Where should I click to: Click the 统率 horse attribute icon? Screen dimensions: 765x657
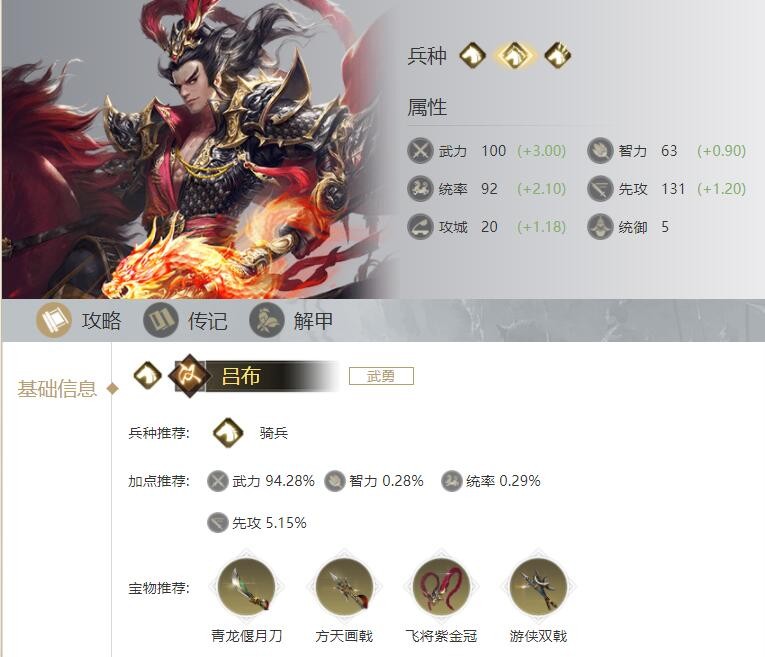pos(420,188)
